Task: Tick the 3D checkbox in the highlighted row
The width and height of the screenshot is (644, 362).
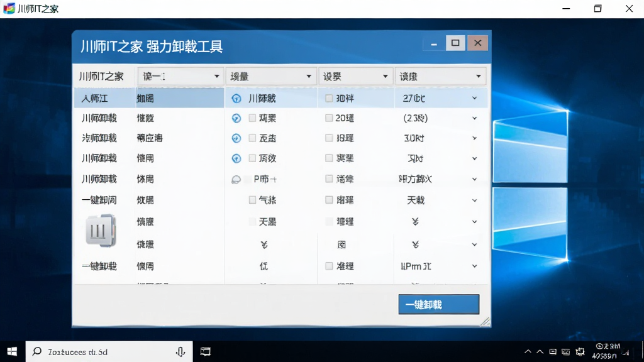Action: tap(328, 98)
